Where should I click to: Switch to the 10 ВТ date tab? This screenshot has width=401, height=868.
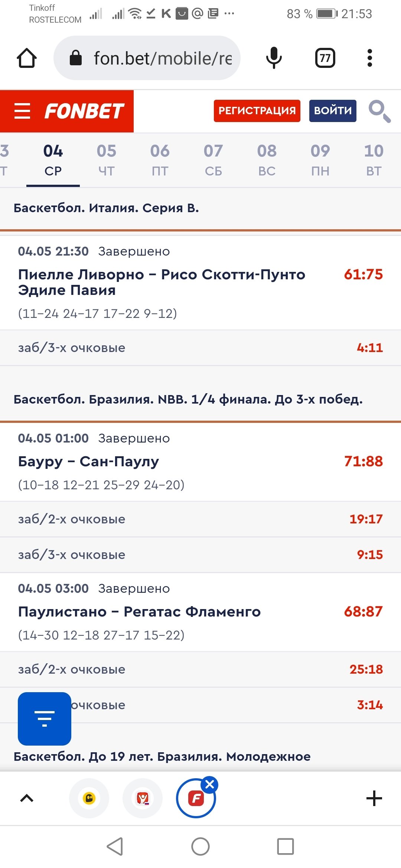click(x=374, y=160)
